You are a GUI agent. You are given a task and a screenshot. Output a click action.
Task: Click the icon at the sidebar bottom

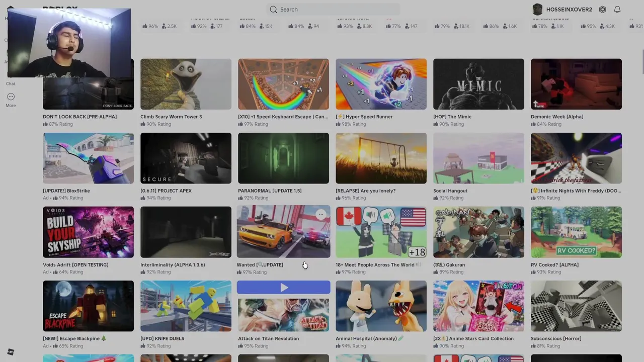pos(11,352)
